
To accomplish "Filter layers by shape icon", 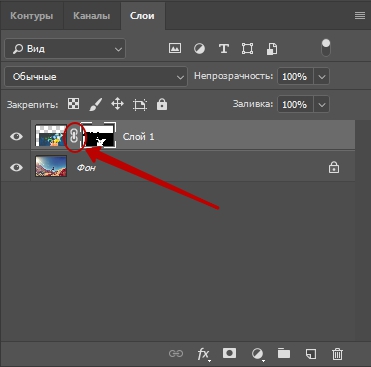I will coord(247,49).
